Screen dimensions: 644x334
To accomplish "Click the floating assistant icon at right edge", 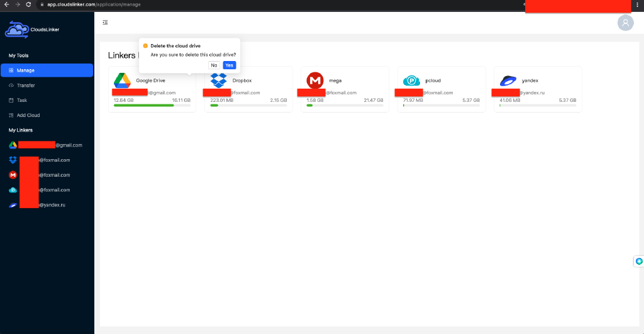I will 639,261.
